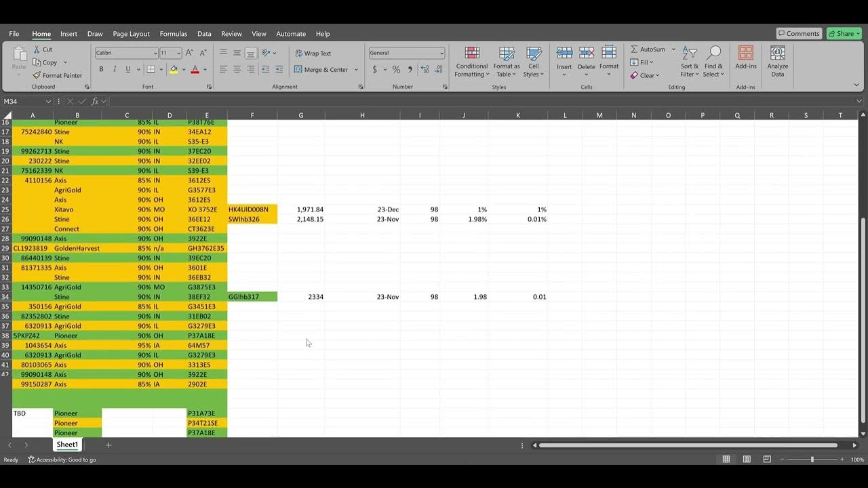Viewport: 868px width, 488px height.
Task: Click the Delete cells icon
Action: (587, 53)
